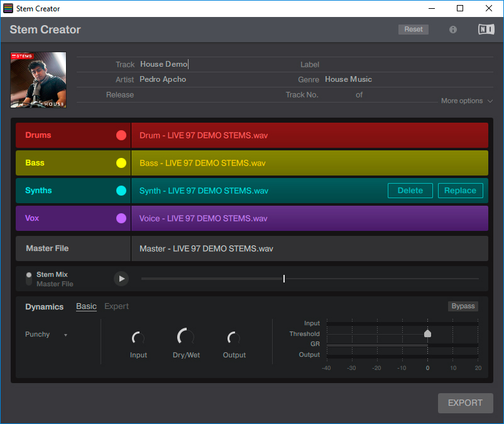Toggle the Dynamics Bypass button
The width and height of the screenshot is (504, 424).
pos(463,306)
